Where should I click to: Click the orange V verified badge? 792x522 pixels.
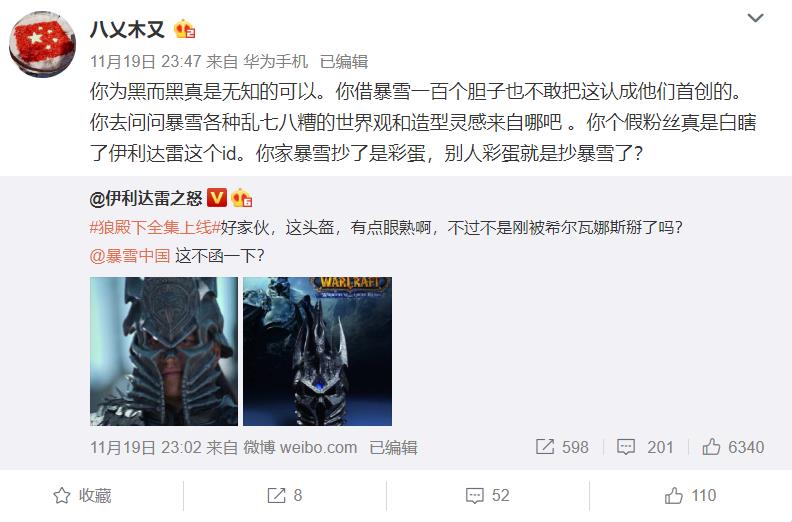click(217, 198)
